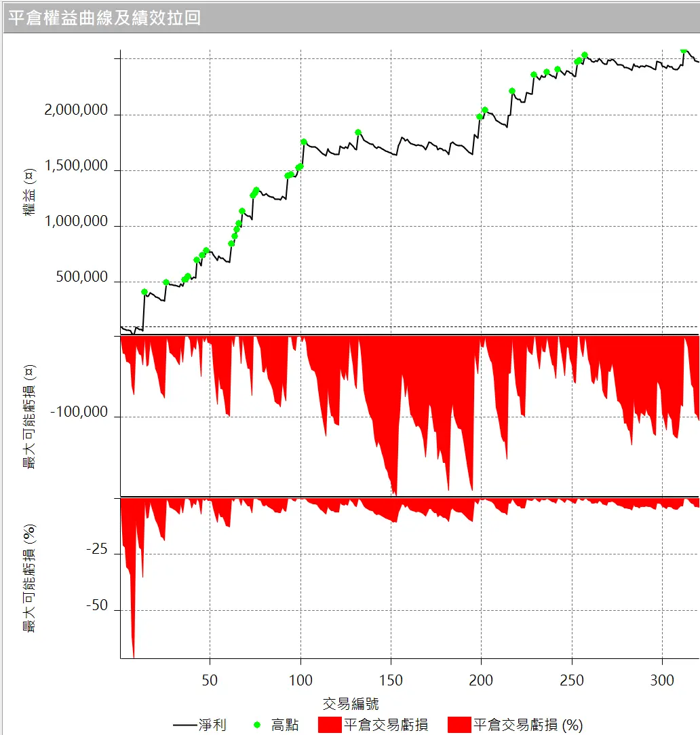Click the chart title 平倉權益曲線及績效拉回
This screenshot has height=735, width=700.
[x=104, y=18]
